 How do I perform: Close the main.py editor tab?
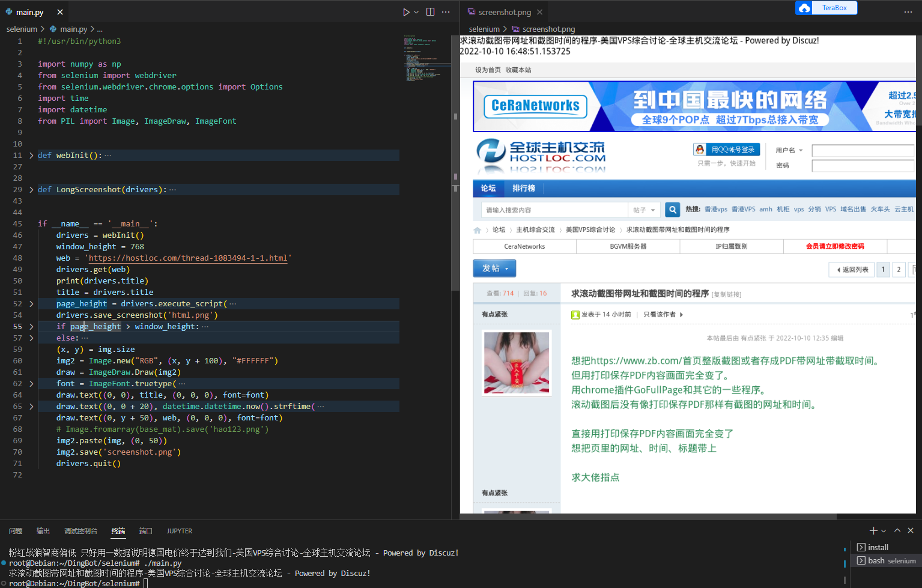(x=60, y=12)
